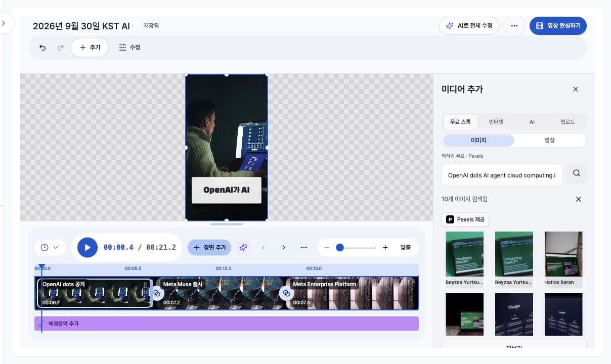Go to next scene arrow

284,248
